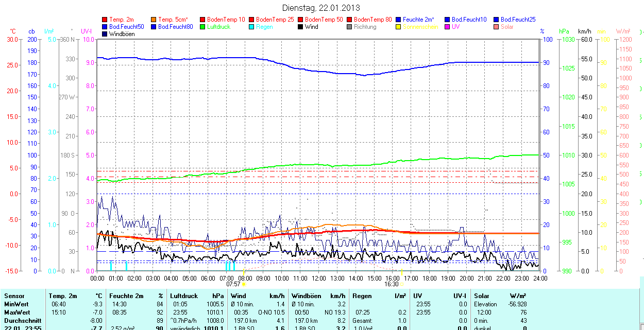The image size is (644, 330).
Task: Select the green Luftdruck legend square
Action: click(203, 27)
